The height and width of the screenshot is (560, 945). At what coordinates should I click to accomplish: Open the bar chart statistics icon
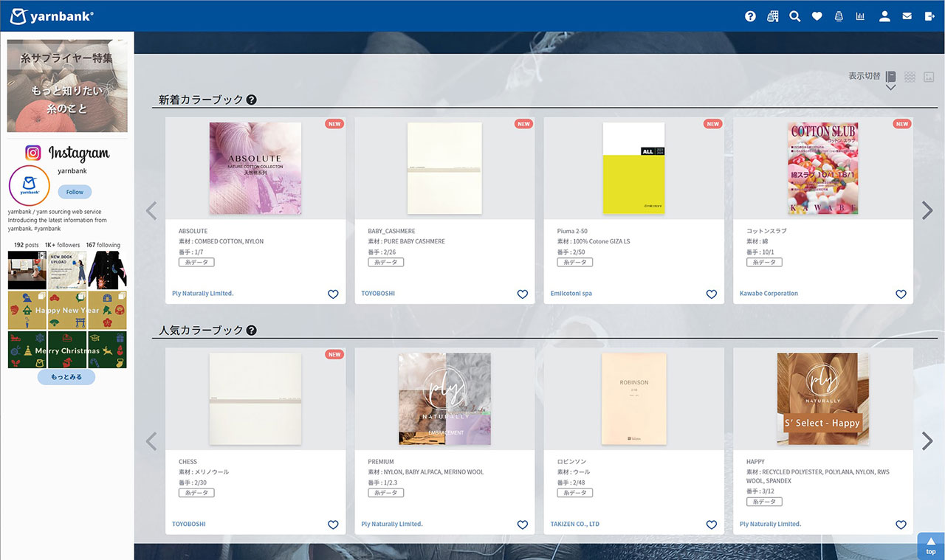860,16
